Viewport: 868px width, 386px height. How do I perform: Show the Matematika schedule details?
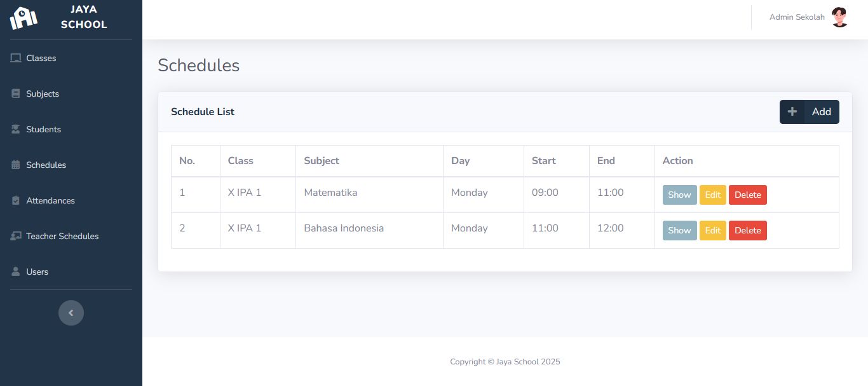pos(679,195)
